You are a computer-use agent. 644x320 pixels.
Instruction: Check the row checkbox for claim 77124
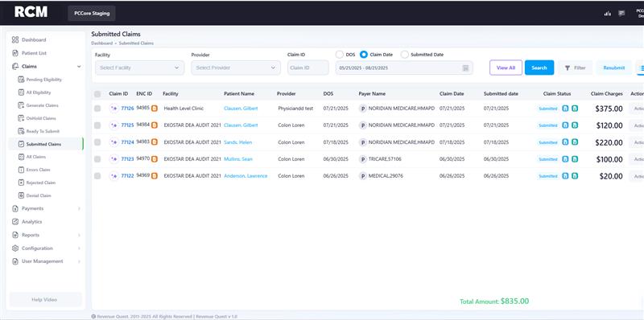[x=97, y=142]
